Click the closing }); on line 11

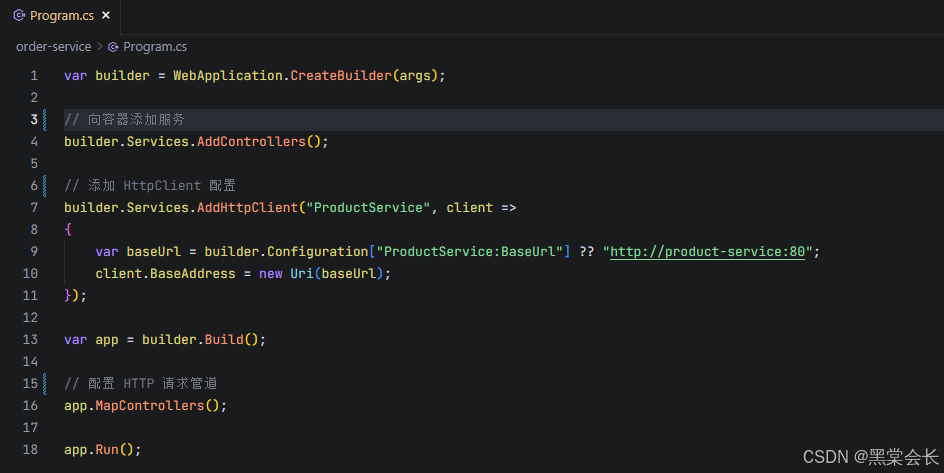75,295
